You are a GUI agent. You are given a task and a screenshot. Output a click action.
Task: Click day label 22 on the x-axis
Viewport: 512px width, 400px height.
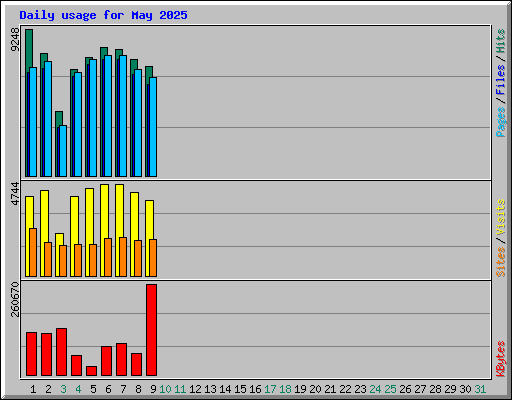tap(345, 389)
